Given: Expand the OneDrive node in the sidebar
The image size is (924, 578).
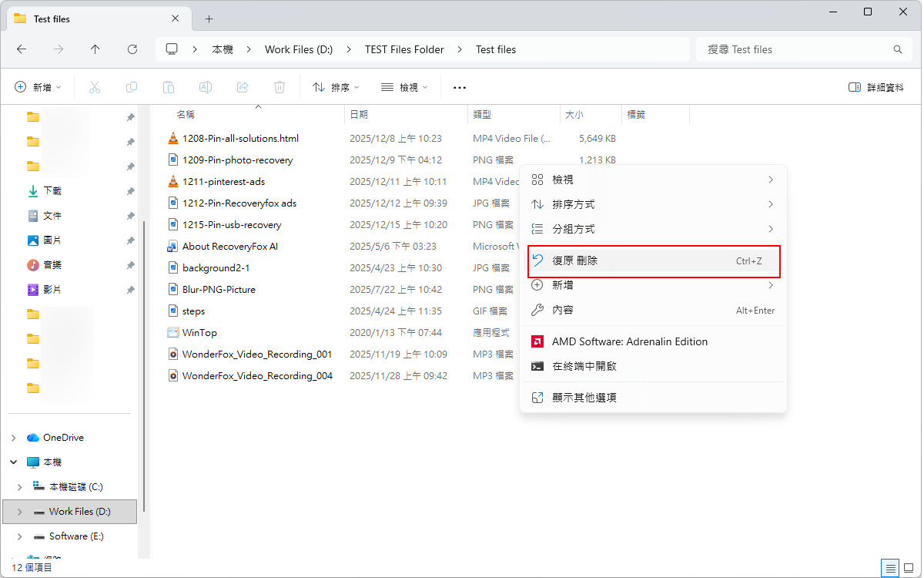Looking at the screenshot, I should tap(13, 437).
